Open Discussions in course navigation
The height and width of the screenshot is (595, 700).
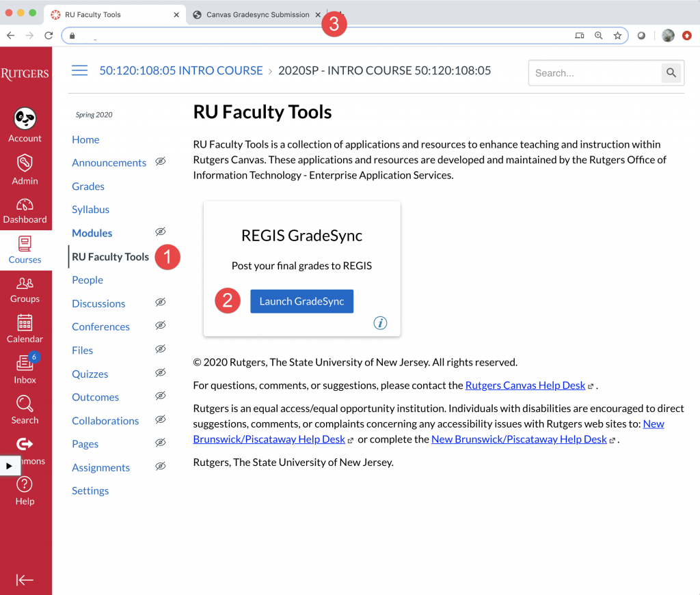(x=98, y=304)
